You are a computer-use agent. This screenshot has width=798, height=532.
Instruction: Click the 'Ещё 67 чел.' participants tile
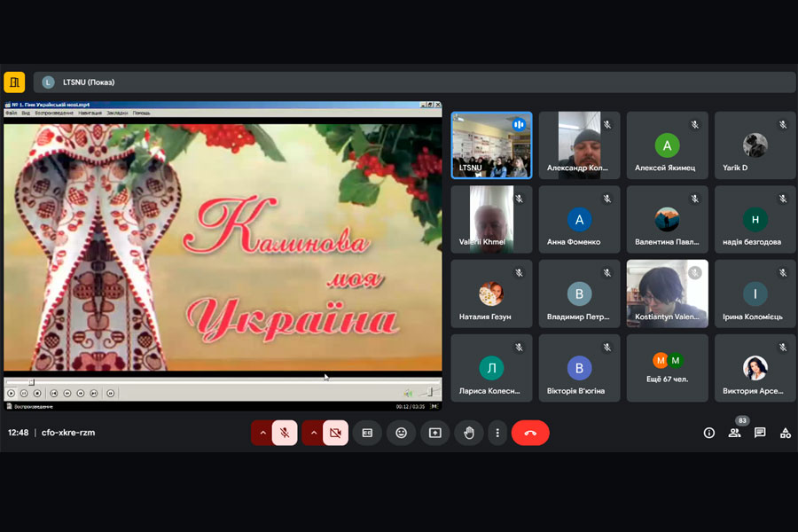click(x=668, y=367)
